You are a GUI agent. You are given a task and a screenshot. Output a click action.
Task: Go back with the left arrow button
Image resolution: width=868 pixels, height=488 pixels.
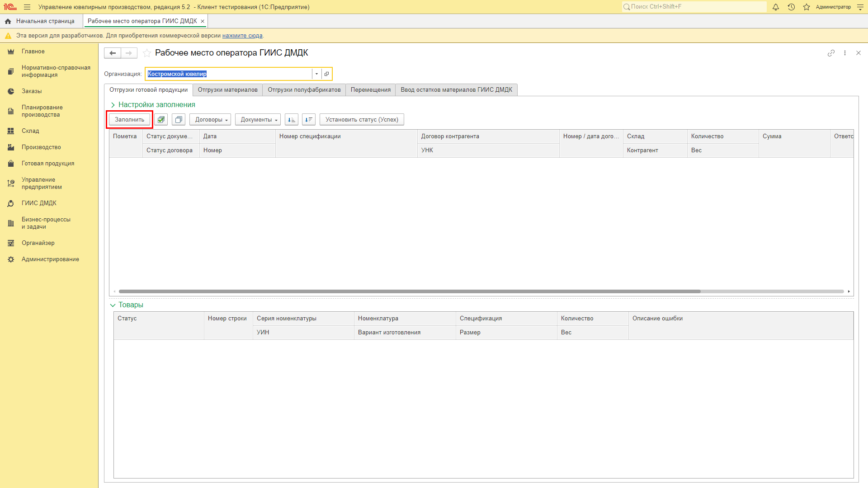(113, 53)
